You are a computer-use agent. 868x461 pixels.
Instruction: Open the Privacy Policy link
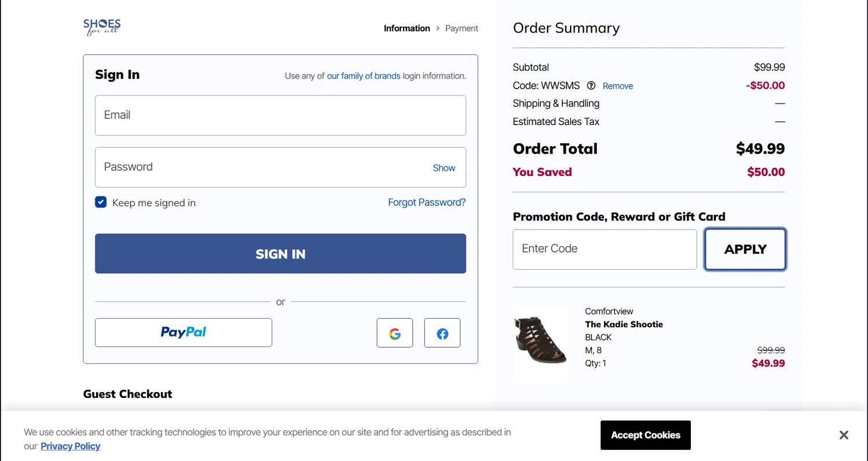[x=70, y=446]
